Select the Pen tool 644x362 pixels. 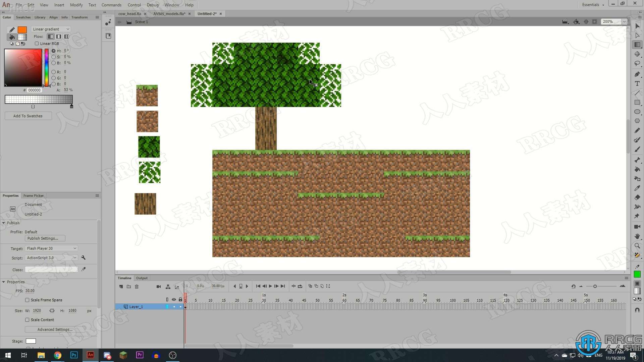click(637, 74)
